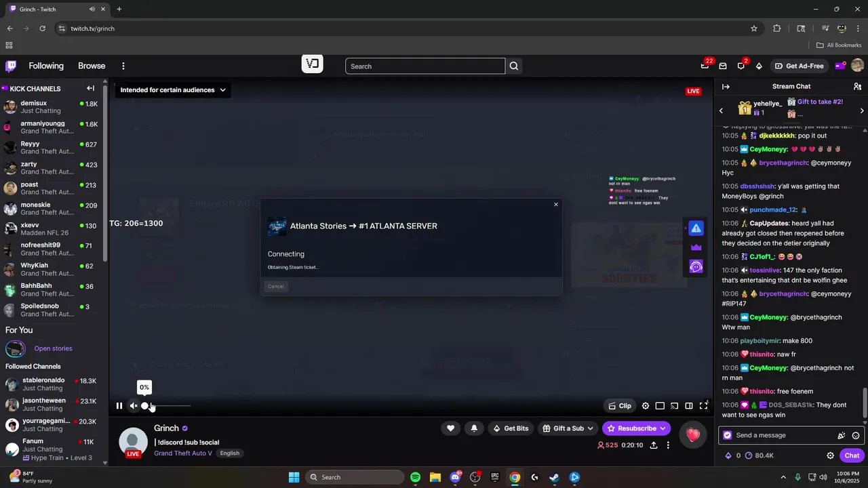
Task: Click the purple headset extension icon
Action: [696, 266]
